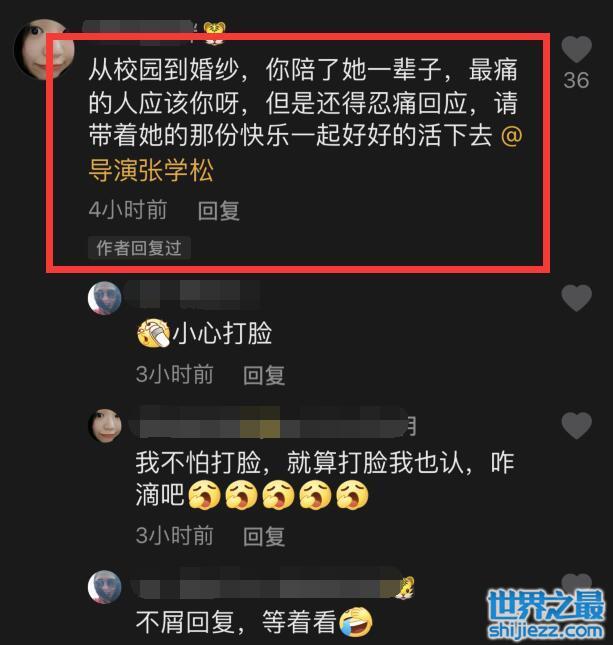Screen dimensions: 613x645
Task: Tap the hammer-hit emoji before 小心打脸
Action: pos(153,333)
